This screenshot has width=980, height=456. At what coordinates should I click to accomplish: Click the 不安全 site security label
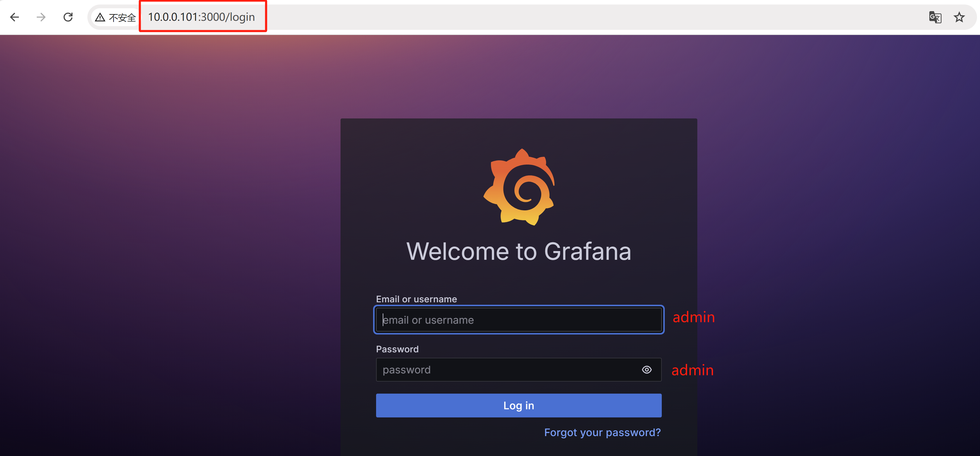pos(122,17)
